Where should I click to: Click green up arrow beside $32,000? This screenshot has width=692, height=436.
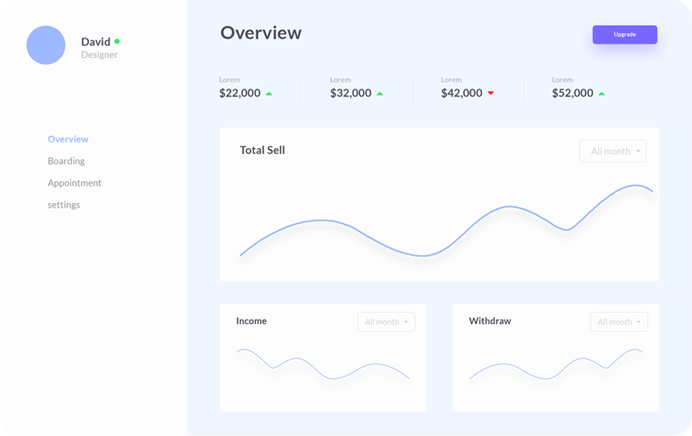coord(380,94)
